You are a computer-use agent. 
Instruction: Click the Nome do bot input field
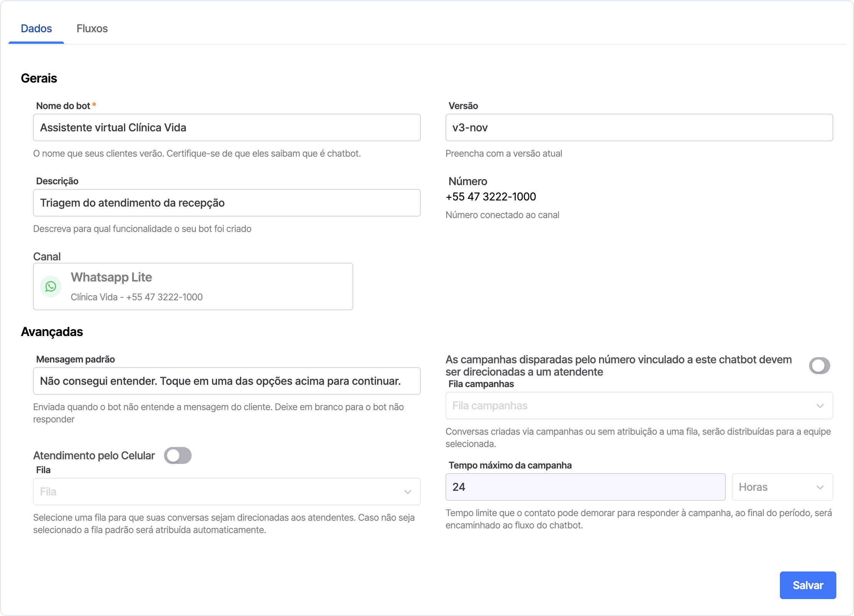pyautogui.click(x=227, y=128)
